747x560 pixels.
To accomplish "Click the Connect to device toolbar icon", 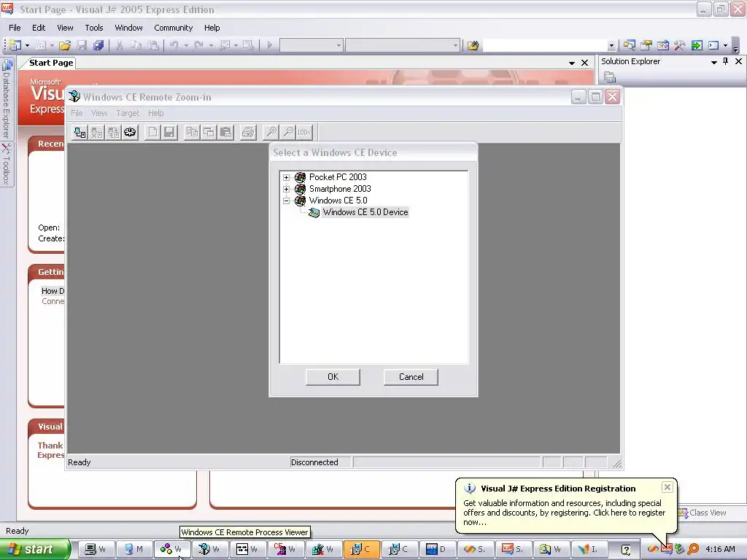I will pos(80,132).
